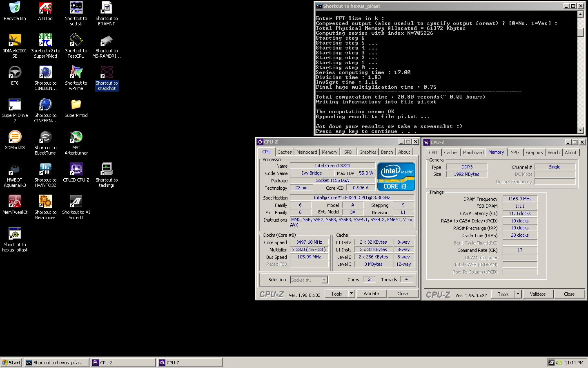This screenshot has height=368, width=588.
Task: Click Close button in left CPU-Z window
Action: [403, 294]
